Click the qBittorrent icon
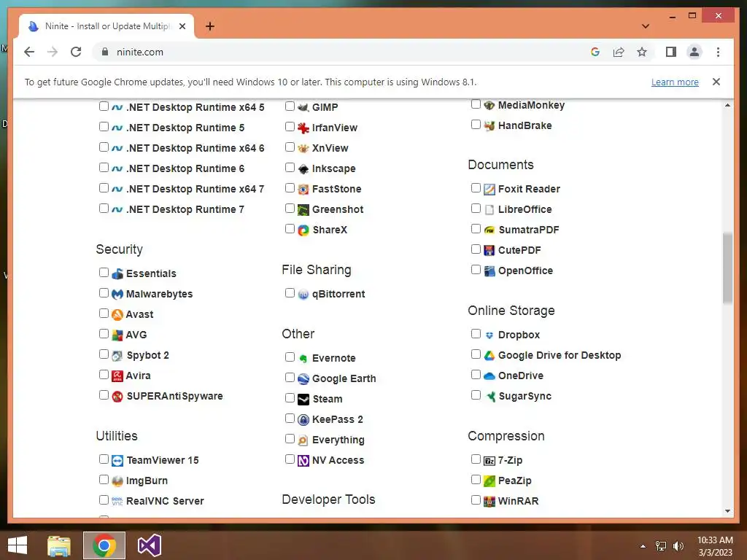Viewport: 747px width, 560px height. 303,295
